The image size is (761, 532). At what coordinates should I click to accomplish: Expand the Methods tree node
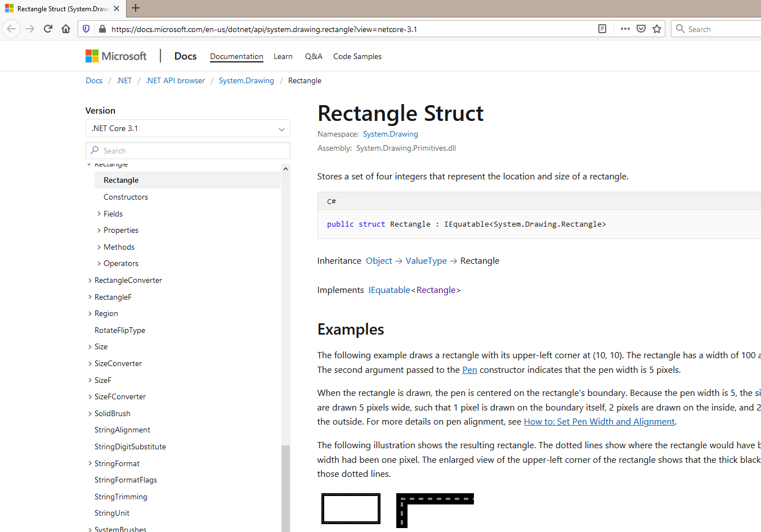[99, 247]
